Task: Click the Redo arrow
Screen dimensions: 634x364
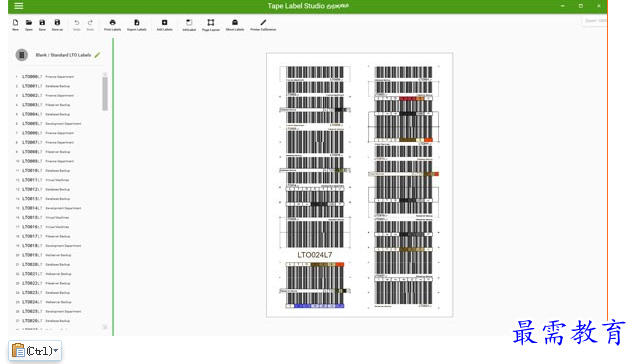Action: (x=90, y=24)
